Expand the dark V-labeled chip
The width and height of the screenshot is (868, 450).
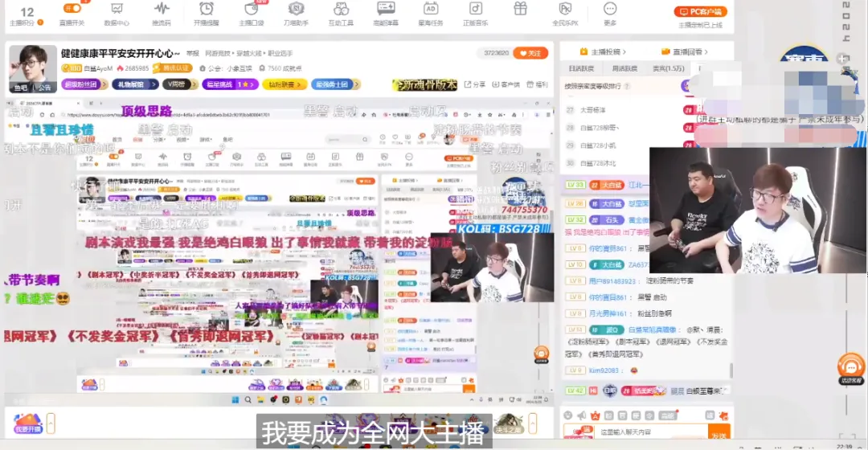click(x=181, y=84)
